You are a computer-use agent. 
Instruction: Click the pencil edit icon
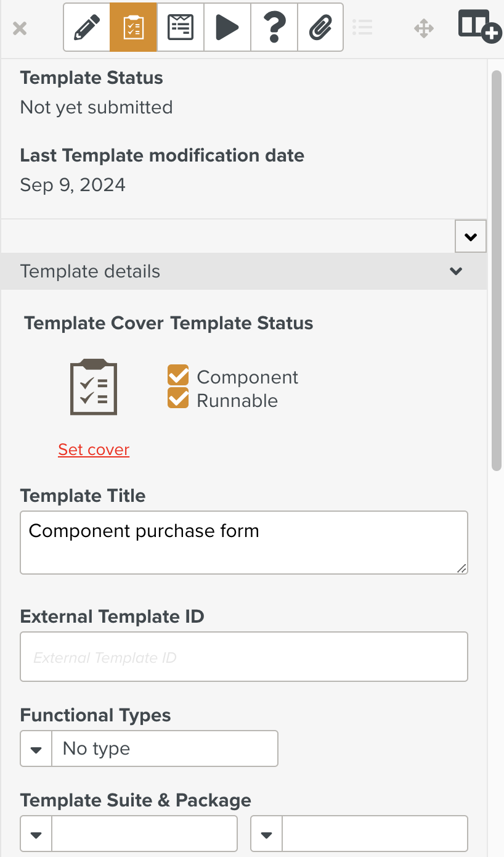(x=87, y=28)
